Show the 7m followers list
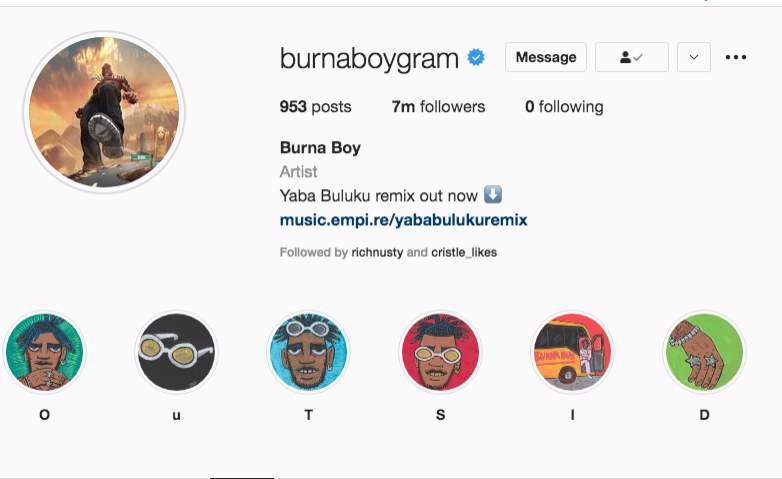Image resolution: width=782 pixels, height=479 pixels. coord(438,106)
